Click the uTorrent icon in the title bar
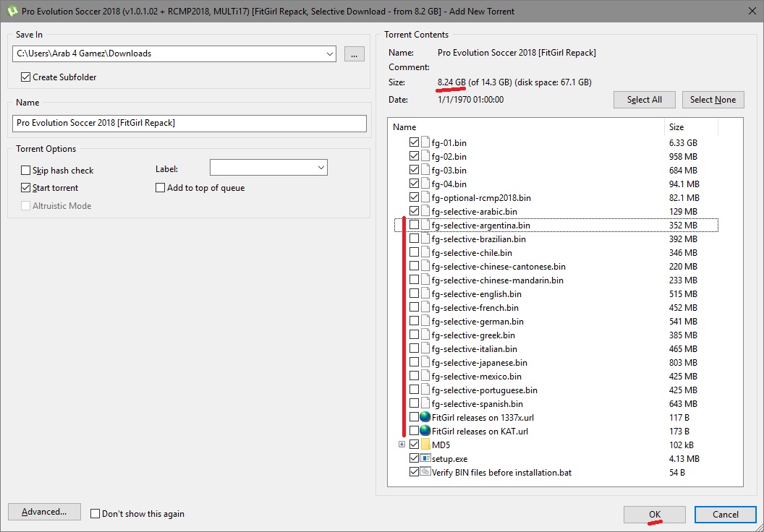This screenshot has width=764, height=532. point(12,11)
